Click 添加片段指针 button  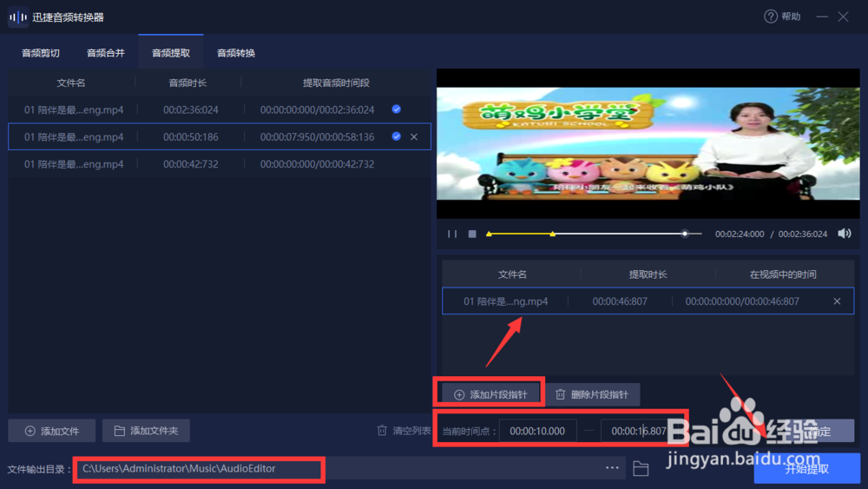[490, 394]
